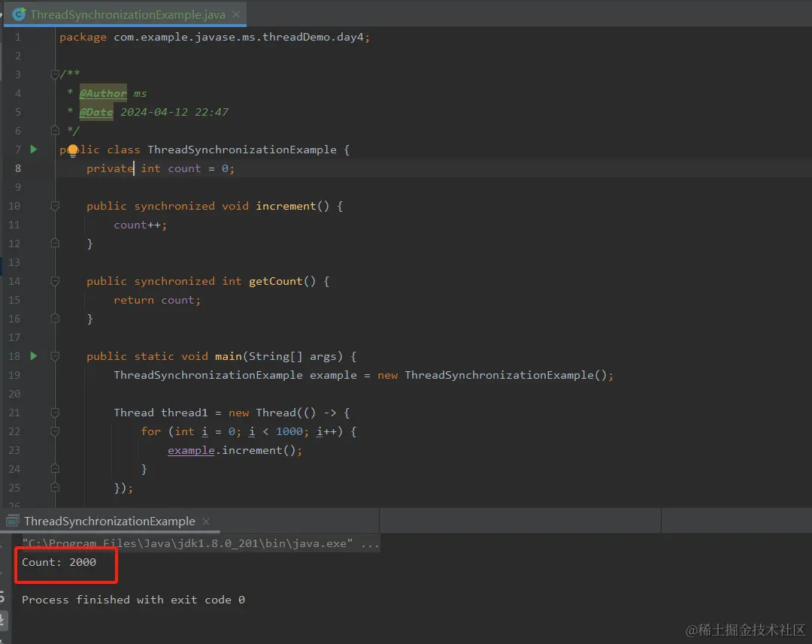Click the underlined 'example' variable on line 23

[x=191, y=450]
